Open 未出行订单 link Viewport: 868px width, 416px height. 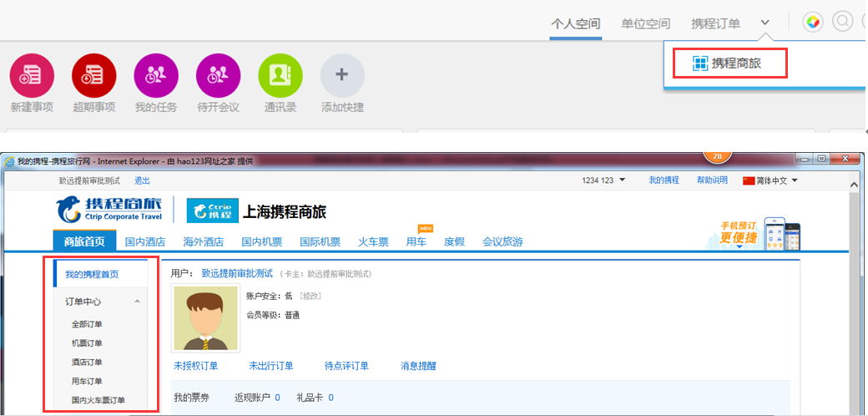271,366
